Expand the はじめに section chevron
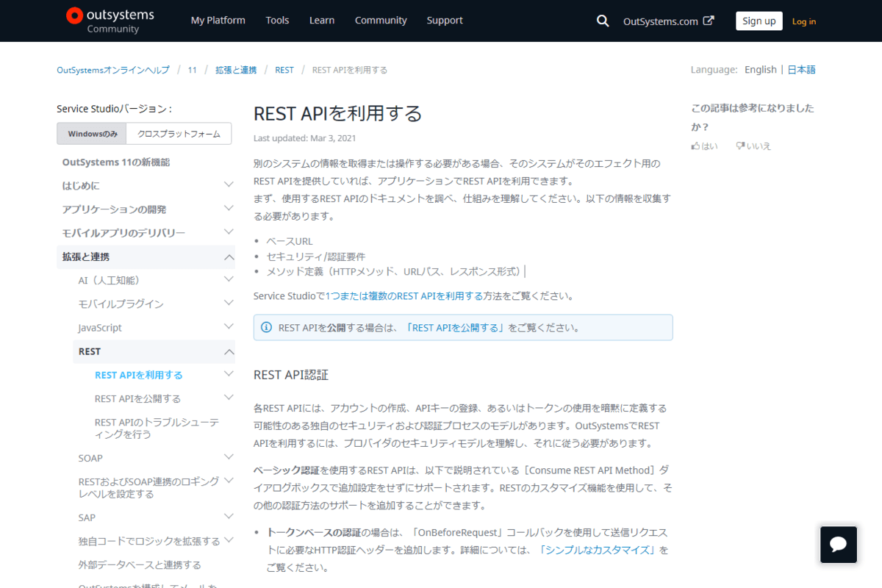 (x=229, y=186)
